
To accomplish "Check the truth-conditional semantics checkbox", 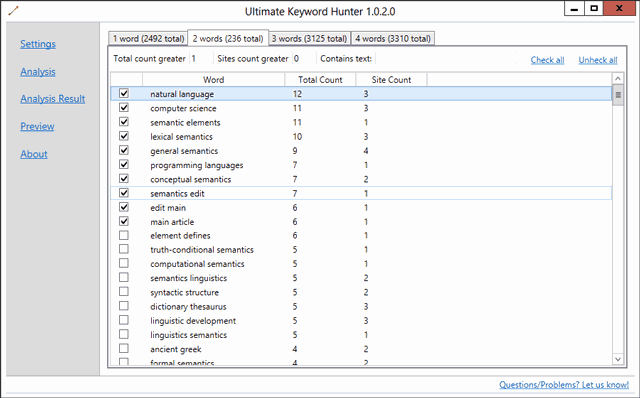I will tap(124, 249).
